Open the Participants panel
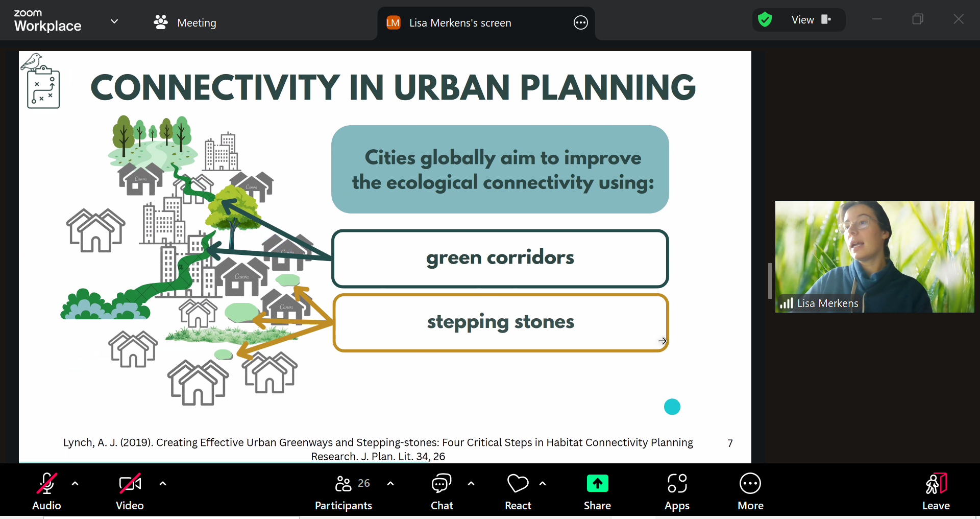This screenshot has height=519, width=980. pos(344,491)
